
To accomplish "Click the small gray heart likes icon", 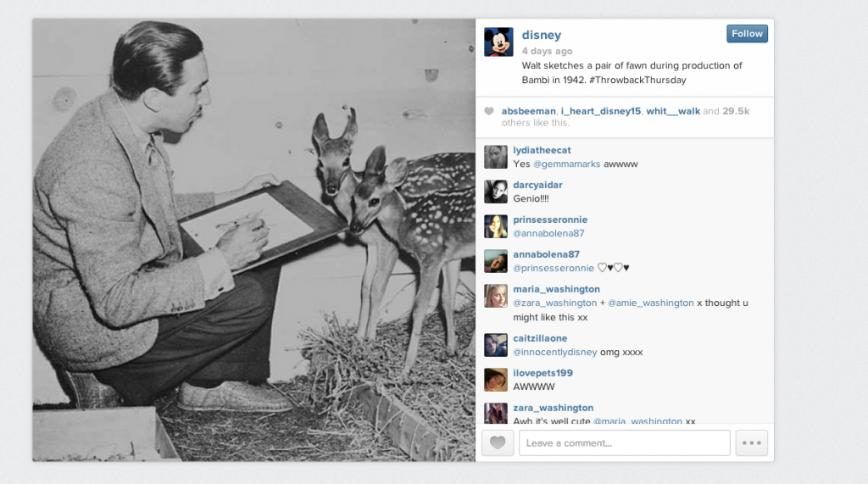I will [489, 111].
